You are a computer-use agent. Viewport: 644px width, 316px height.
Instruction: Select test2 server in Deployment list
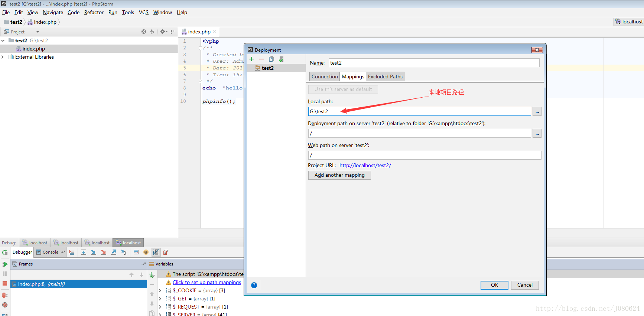276,68
